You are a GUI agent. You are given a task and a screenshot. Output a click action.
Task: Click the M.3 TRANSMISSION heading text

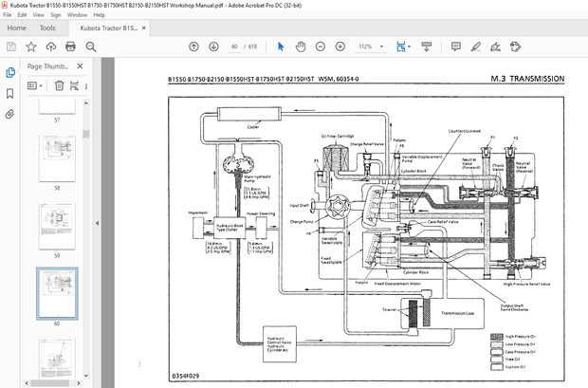[527, 79]
